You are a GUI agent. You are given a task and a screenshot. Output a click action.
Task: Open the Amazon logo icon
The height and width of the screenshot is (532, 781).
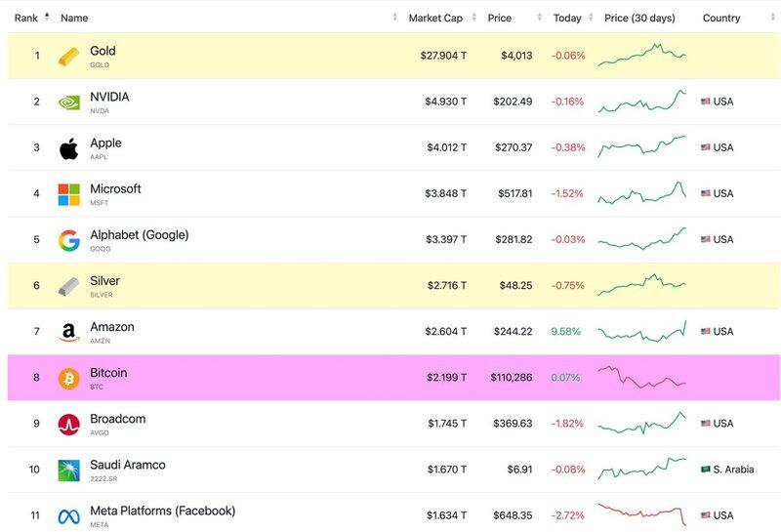[x=68, y=333]
